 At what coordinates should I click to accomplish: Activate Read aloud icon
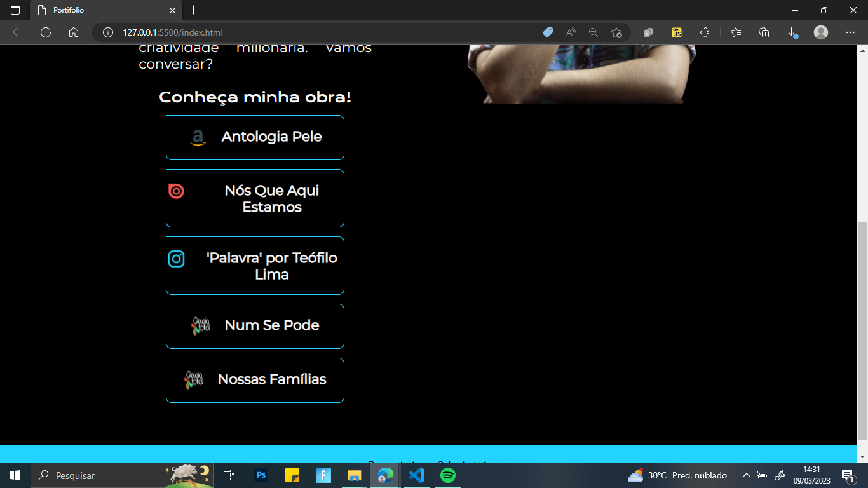(x=571, y=32)
